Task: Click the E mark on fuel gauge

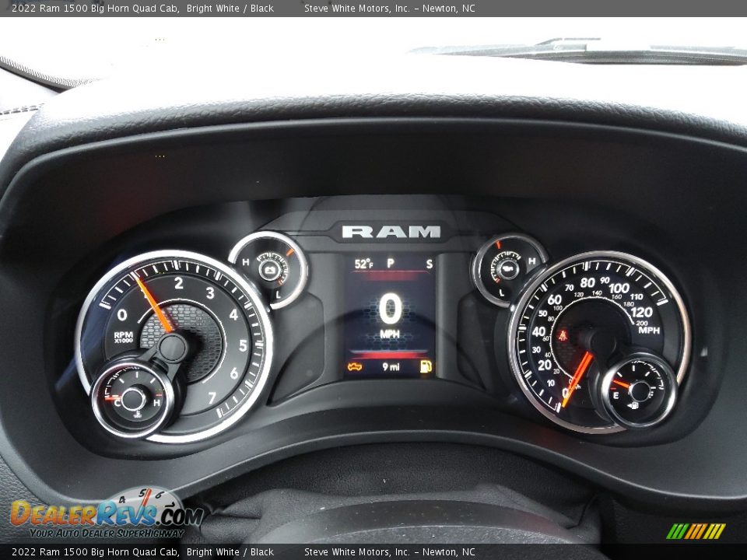Action: (x=615, y=396)
